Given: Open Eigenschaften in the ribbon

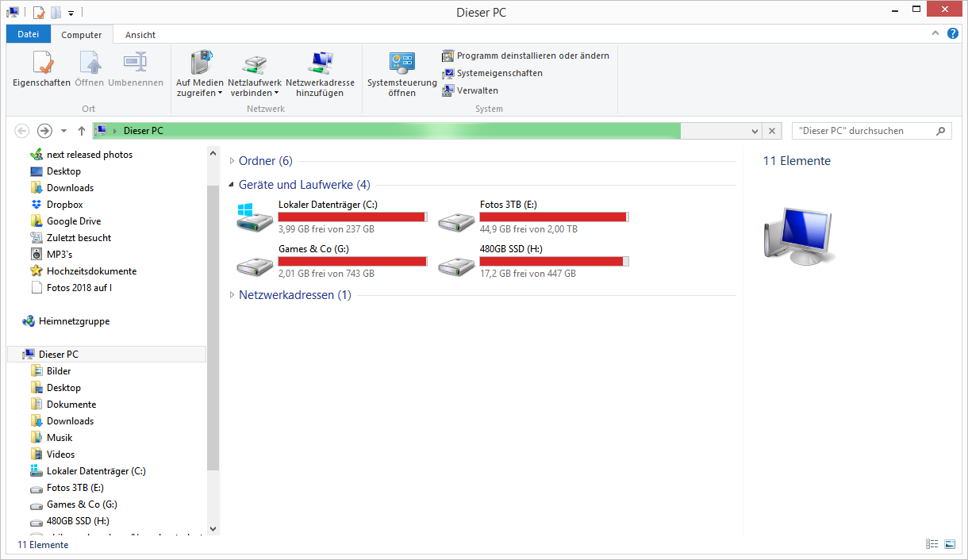Looking at the screenshot, I should (41, 68).
